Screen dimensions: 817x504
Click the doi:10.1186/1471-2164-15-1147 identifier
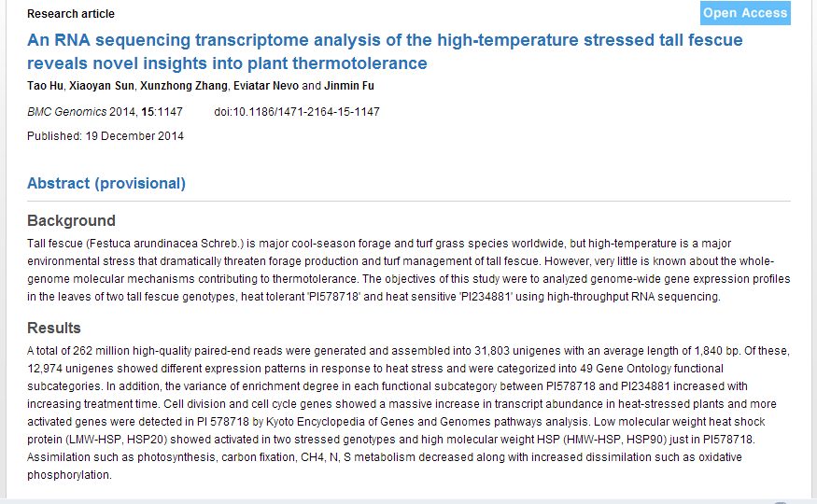pos(297,112)
